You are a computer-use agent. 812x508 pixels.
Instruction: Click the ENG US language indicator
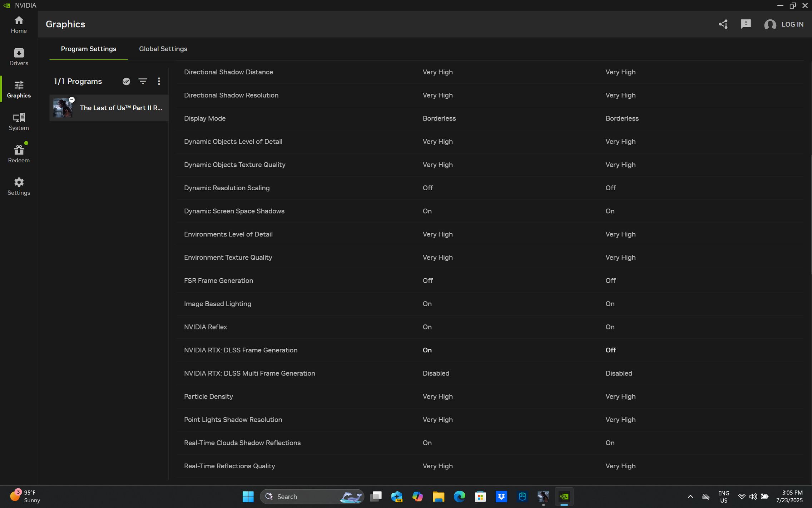click(724, 497)
